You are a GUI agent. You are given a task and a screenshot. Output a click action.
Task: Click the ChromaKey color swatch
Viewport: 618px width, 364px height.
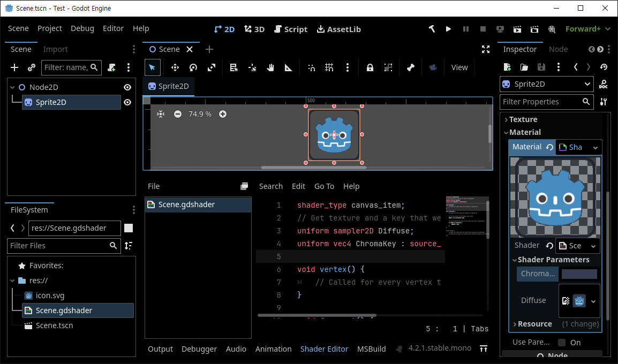point(579,274)
